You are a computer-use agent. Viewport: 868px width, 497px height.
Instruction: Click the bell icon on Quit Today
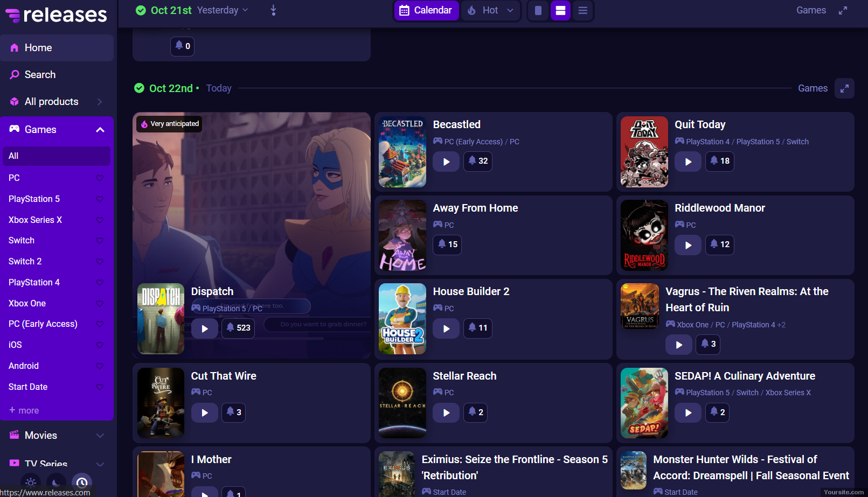(719, 161)
